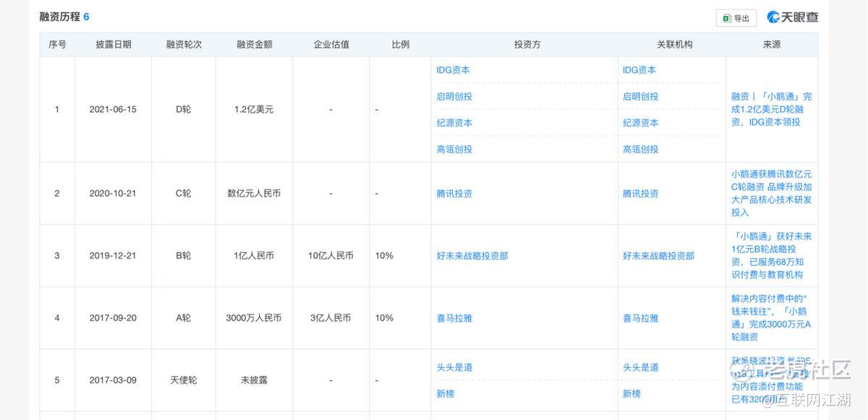Viewport: 868px width, 420px height.
Task: Click the 天使轮 round cell
Action: 184,380
